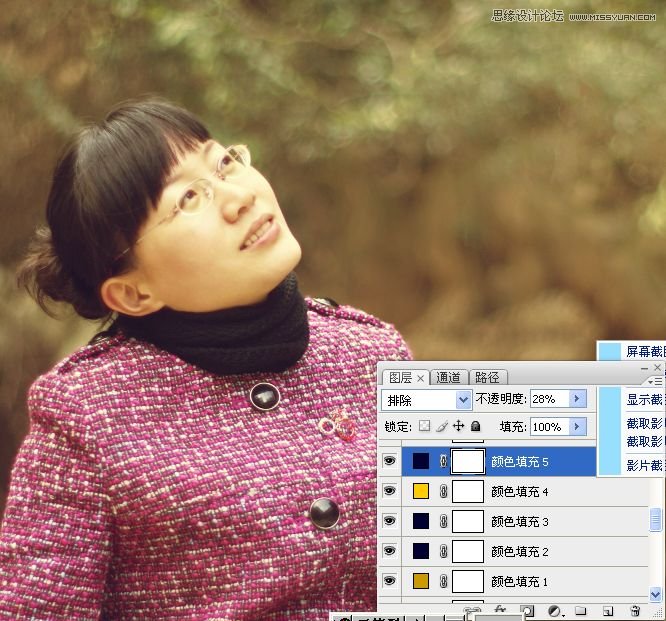Screen dimensions: 666x621
Task: Select the layer mask thumbnail of 颜色填充 3
Action: (x=468, y=521)
